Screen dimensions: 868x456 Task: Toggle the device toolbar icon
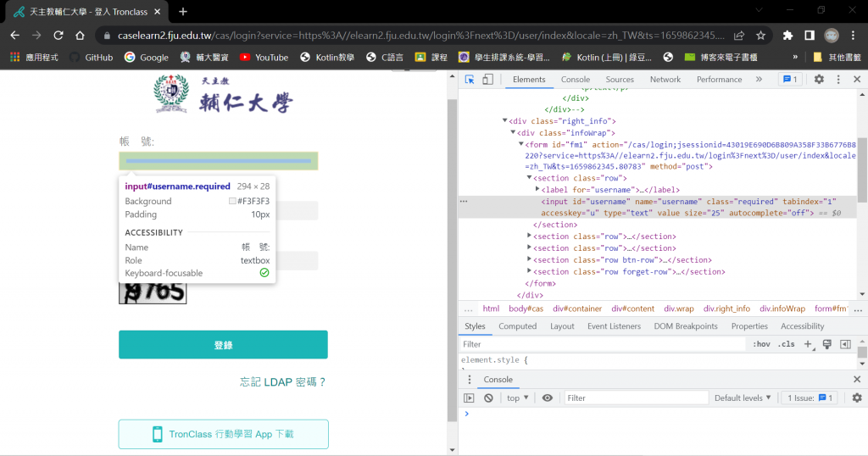[x=487, y=80]
